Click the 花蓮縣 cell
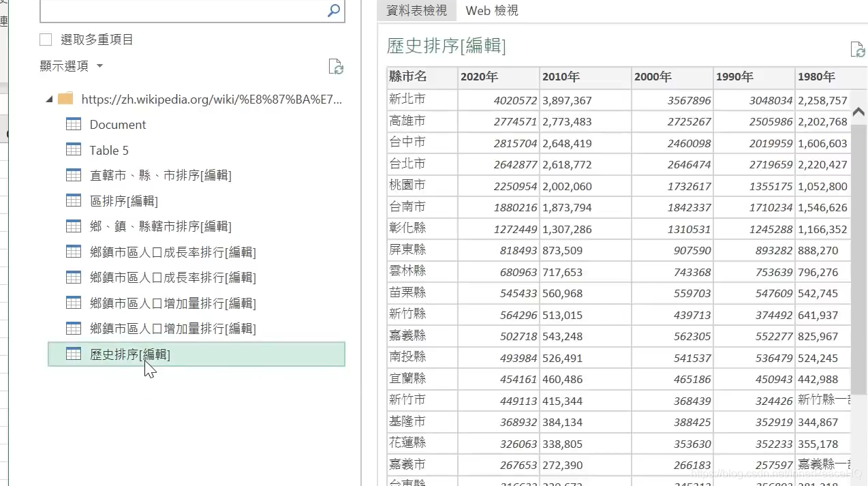The height and width of the screenshot is (486, 868). (422, 443)
